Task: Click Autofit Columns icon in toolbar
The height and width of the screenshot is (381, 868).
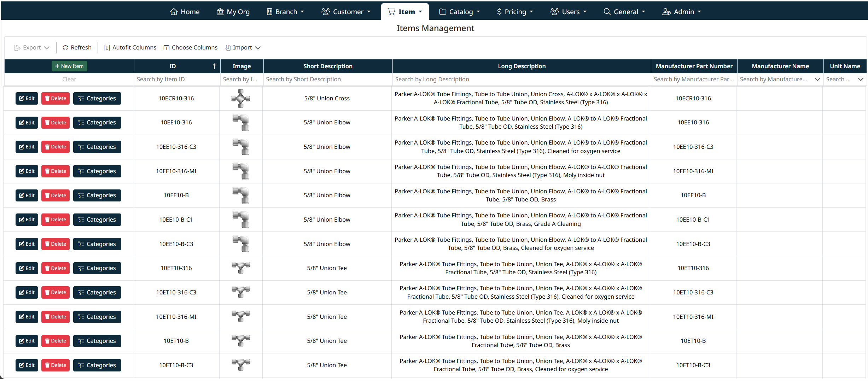Action: click(107, 48)
